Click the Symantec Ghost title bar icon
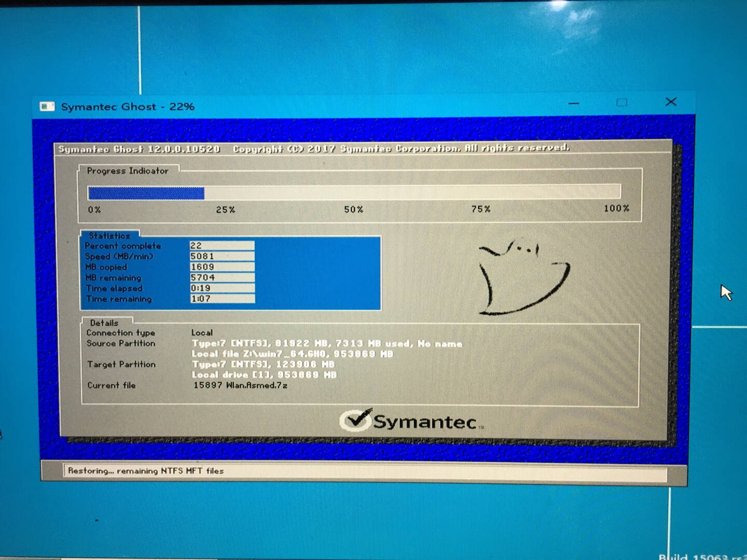The width and height of the screenshot is (747, 560). [x=47, y=106]
